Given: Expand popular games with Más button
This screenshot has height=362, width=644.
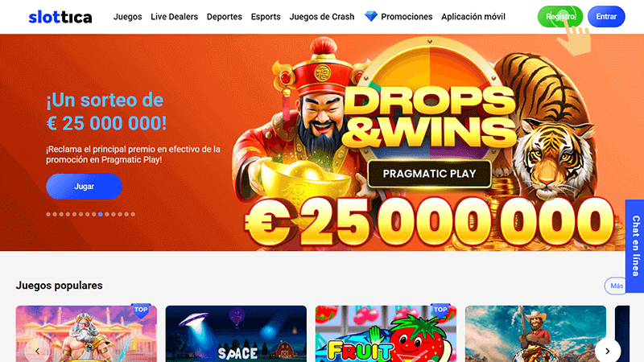Looking at the screenshot, I should coord(616,286).
